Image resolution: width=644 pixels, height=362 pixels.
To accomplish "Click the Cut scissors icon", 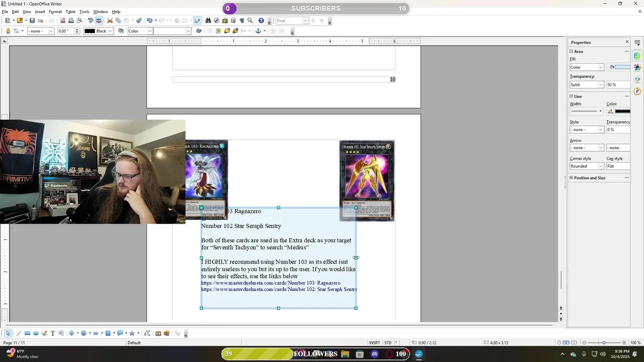I will 110,21.
